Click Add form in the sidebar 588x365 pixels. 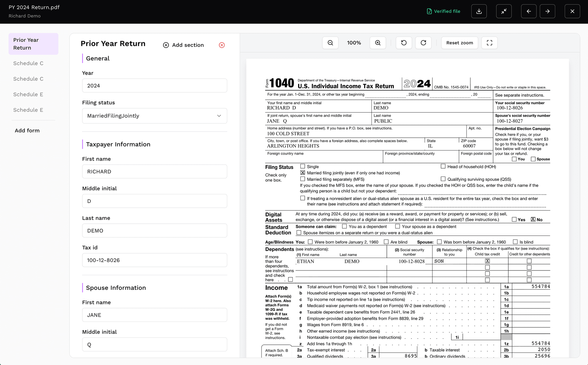coord(27,131)
